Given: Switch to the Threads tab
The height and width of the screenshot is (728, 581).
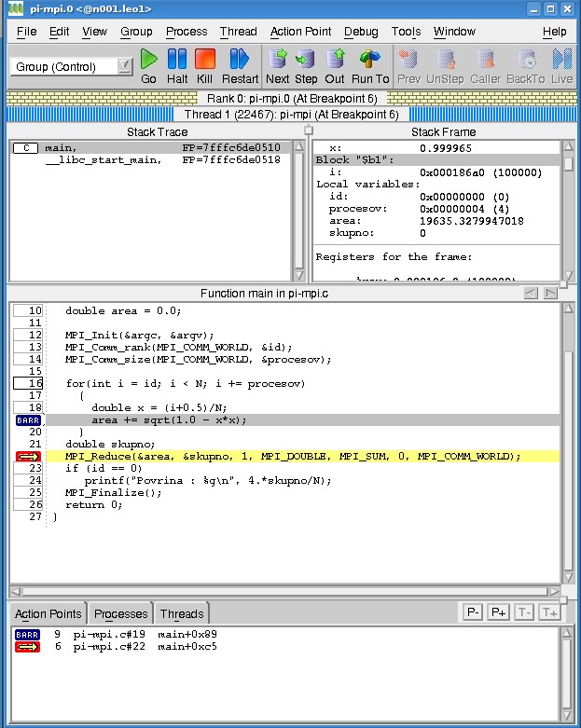Looking at the screenshot, I should [x=181, y=613].
